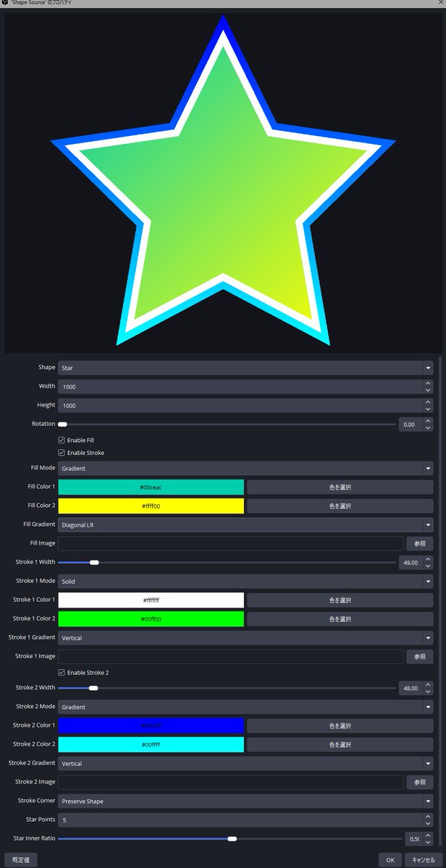Click Stroke 1 Color 2 green swatch
The width and height of the screenshot is (446, 868).
(x=151, y=618)
